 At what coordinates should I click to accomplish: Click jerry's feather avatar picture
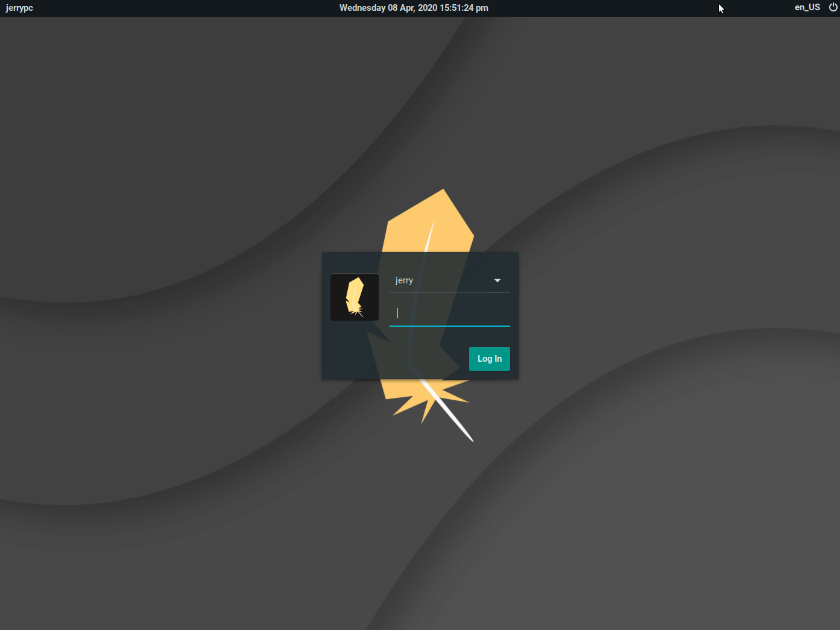click(355, 297)
